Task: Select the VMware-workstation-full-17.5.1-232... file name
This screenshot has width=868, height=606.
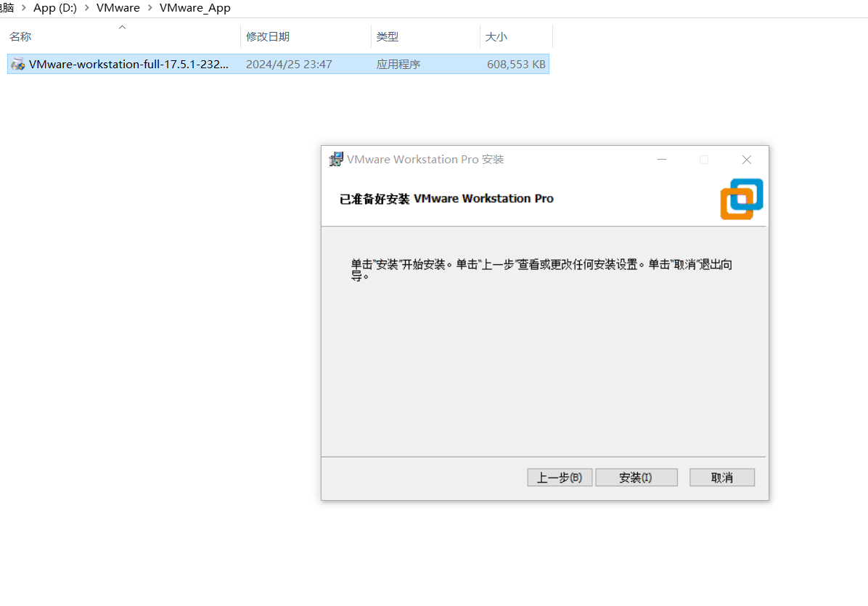Action: point(128,64)
